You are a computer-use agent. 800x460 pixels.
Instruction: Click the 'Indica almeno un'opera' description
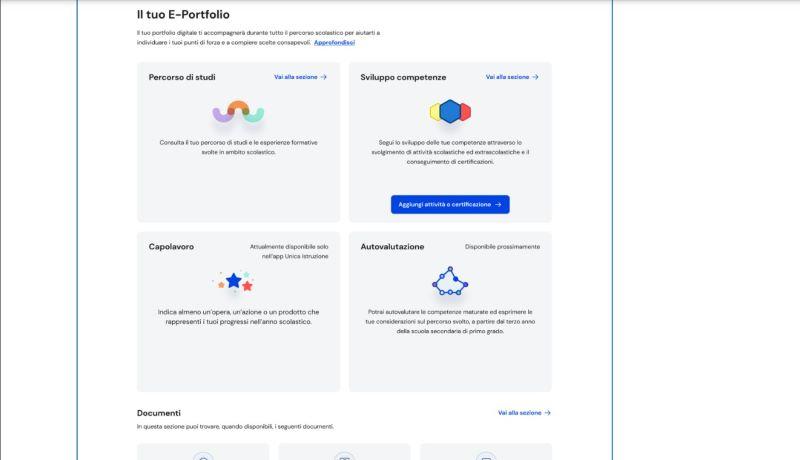[x=238, y=317]
